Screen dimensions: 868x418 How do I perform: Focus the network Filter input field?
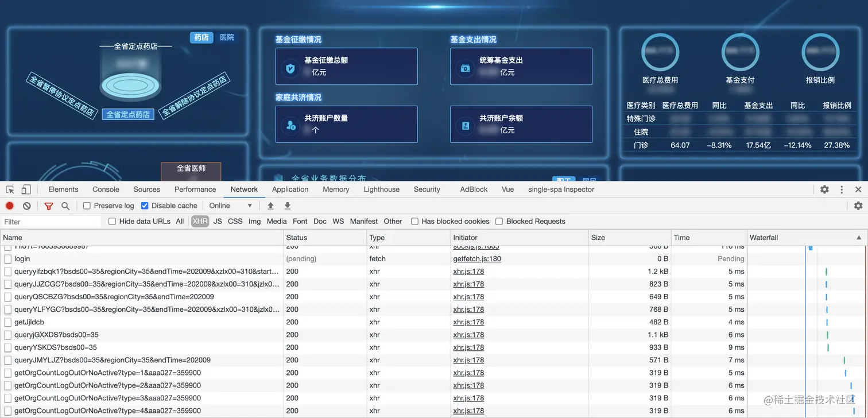52,222
